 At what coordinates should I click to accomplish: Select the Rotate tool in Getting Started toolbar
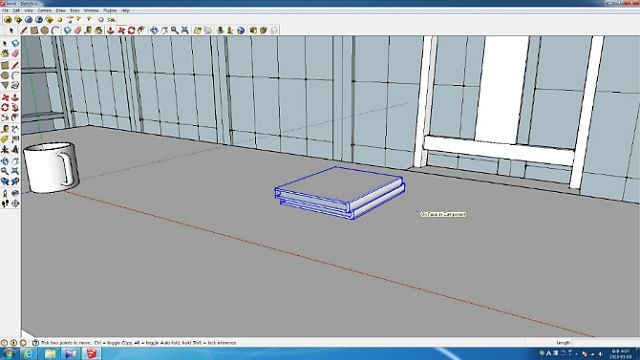point(131,30)
